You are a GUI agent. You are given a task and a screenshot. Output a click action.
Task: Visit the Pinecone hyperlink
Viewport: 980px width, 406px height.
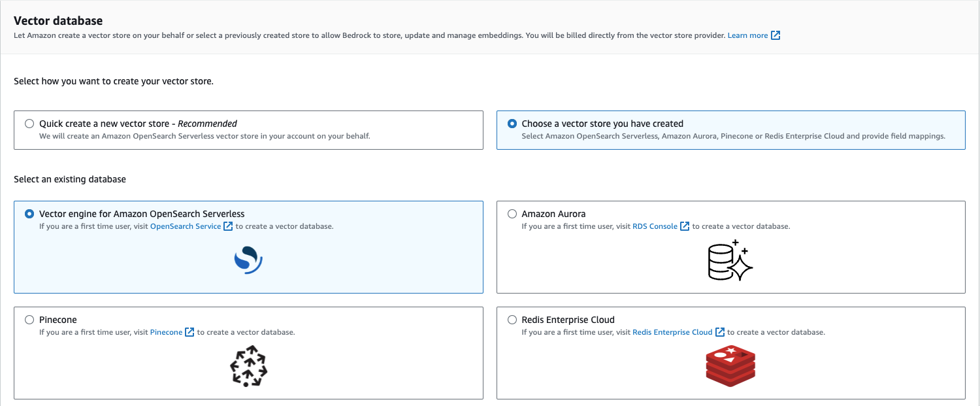tap(166, 332)
